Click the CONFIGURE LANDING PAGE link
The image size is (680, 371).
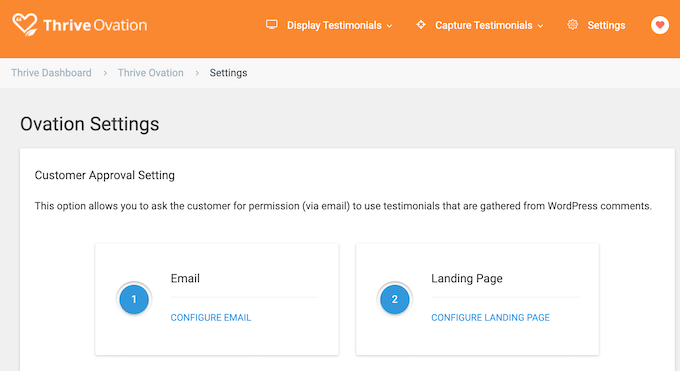click(490, 318)
